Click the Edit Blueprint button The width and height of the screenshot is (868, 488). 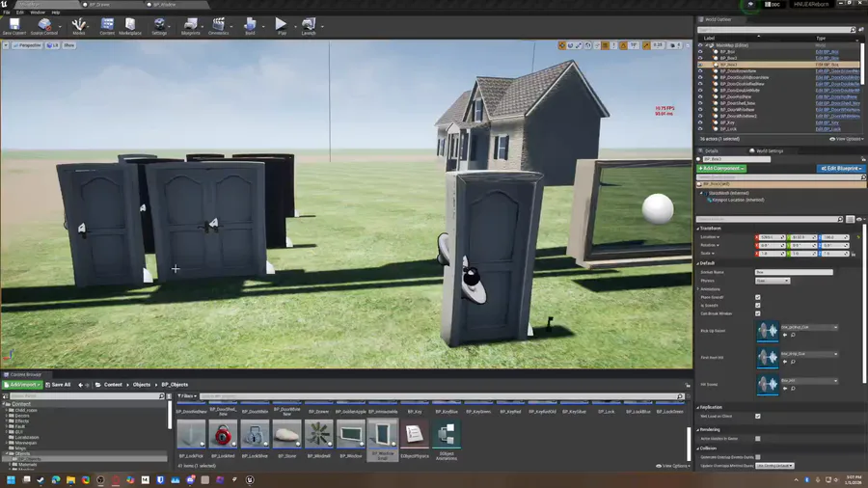click(841, 168)
